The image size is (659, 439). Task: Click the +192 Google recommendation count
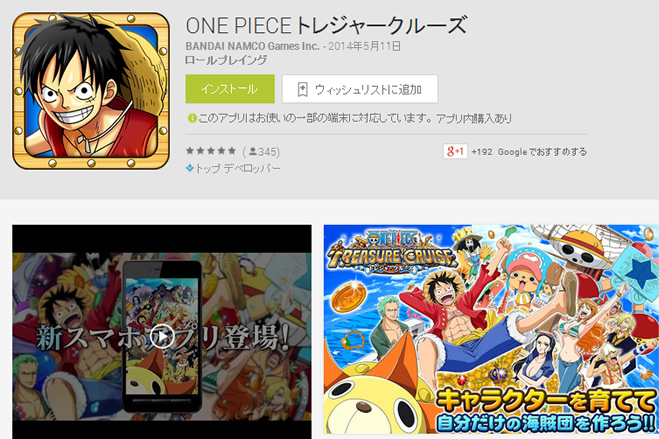tap(482, 152)
